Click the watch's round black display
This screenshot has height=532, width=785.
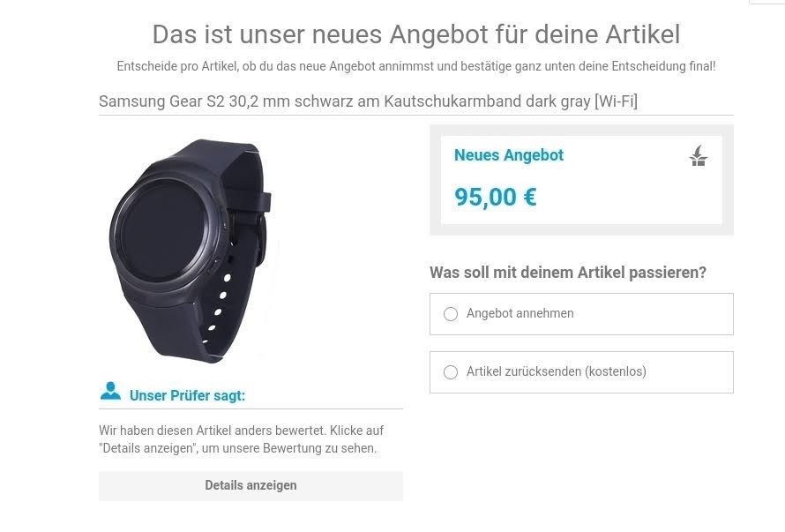pos(164,232)
